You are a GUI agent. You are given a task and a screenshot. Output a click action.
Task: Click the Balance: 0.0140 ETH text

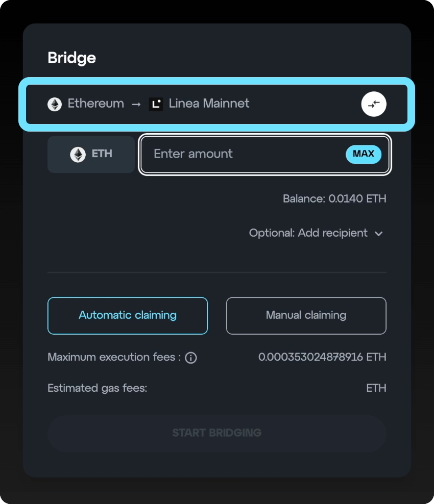[x=334, y=198]
